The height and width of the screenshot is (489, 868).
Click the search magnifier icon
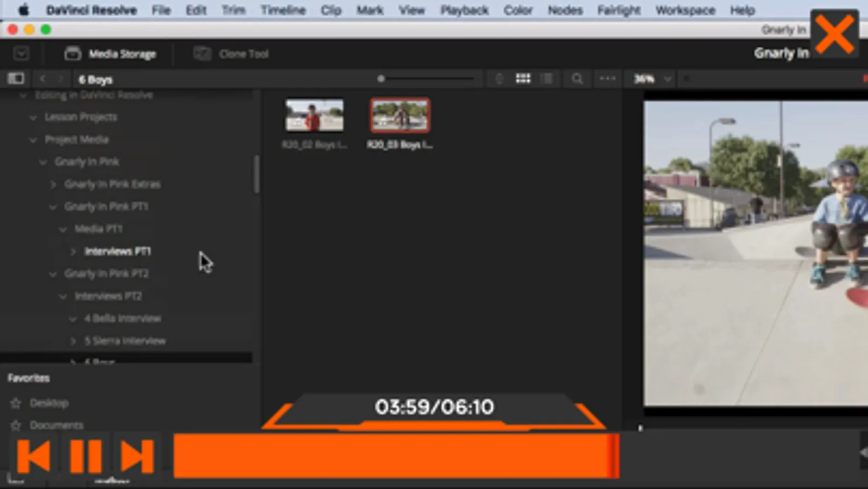[x=577, y=79]
